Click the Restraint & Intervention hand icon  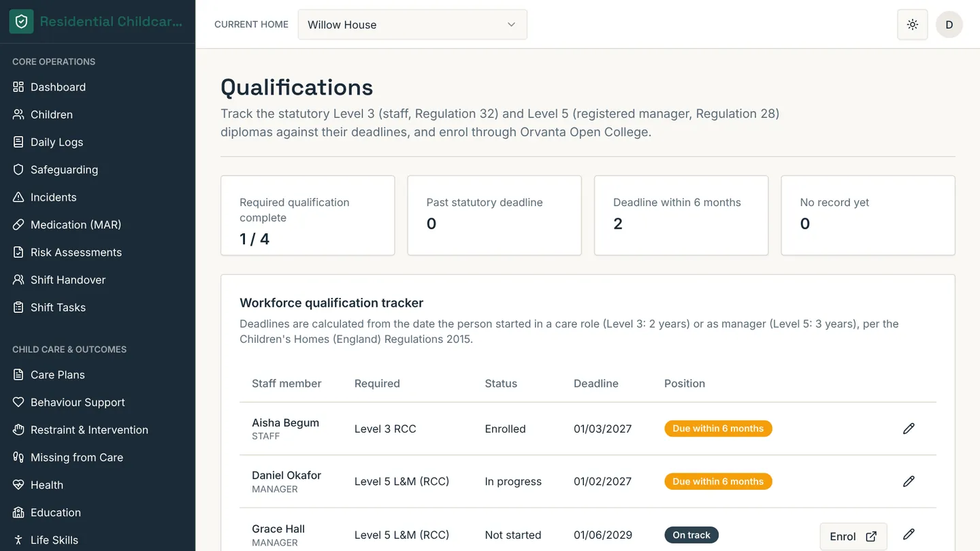[18, 430]
